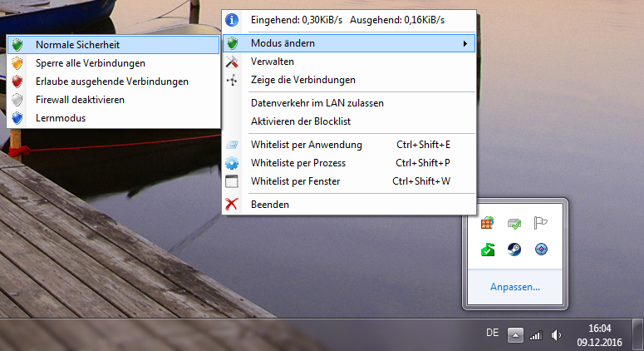This screenshot has height=351, width=644.
Task: Click the green shield beside Normale Sicherheit
Action: [x=17, y=45]
